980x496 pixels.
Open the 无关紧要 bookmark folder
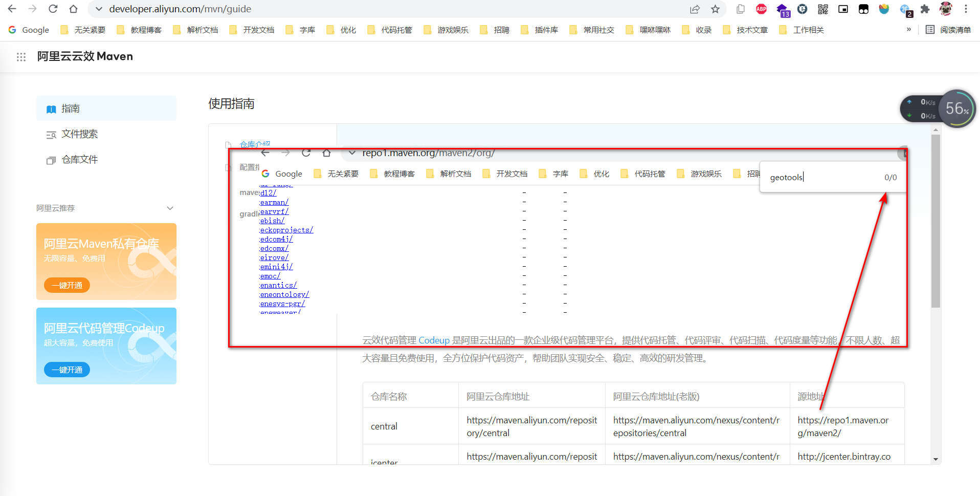click(x=83, y=30)
